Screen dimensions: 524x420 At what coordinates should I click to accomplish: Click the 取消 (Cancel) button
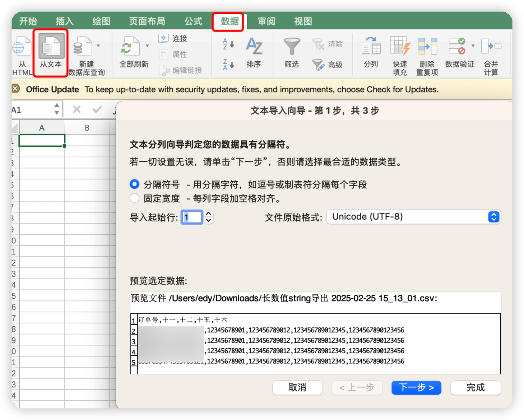click(x=297, y=388)
